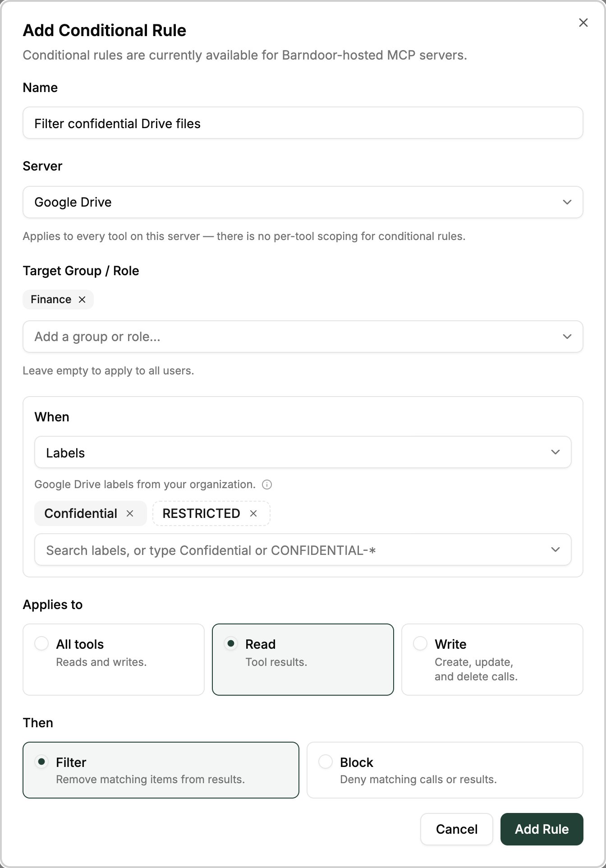
Task: Click the Remove matching items from results description
Action: point(151,780)
